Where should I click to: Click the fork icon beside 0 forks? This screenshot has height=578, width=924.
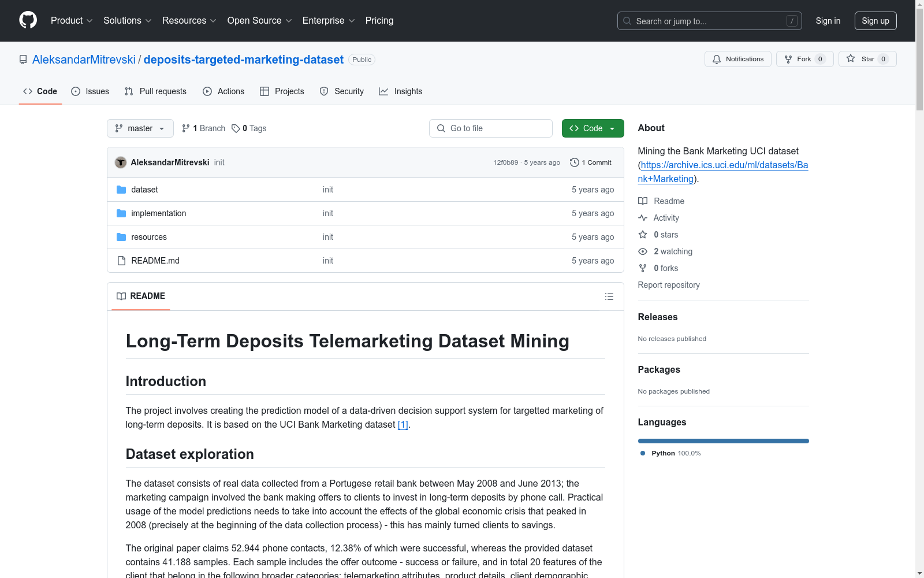(643, 268)
